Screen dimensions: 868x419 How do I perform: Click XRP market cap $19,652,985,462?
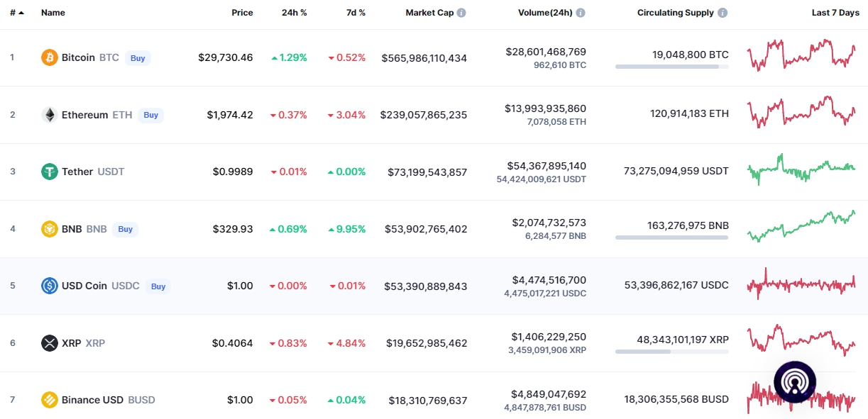pos(427,343)
